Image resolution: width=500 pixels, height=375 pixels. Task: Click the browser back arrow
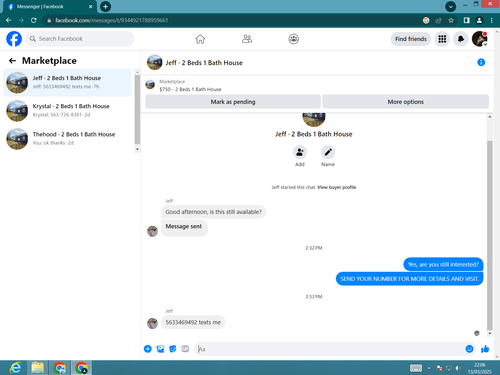[x=9, y=20]
